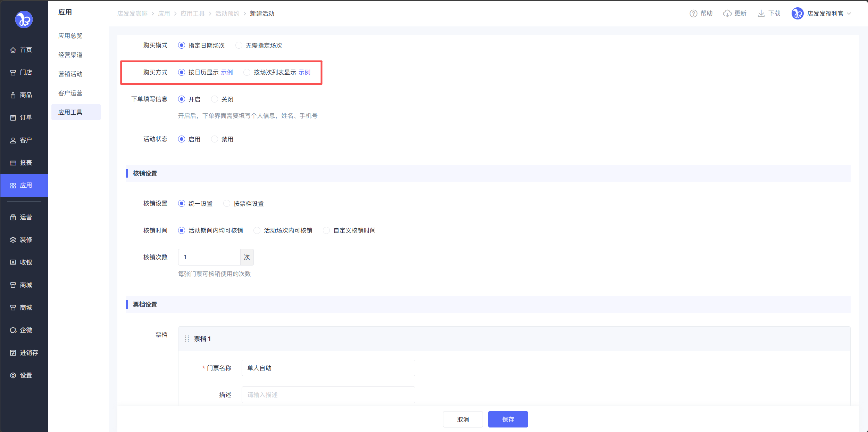Image resolution: width=868 pixels, height=432 pixels.
Task: Click the 商品 shopping bag icon
Action: tap(13, 95)
